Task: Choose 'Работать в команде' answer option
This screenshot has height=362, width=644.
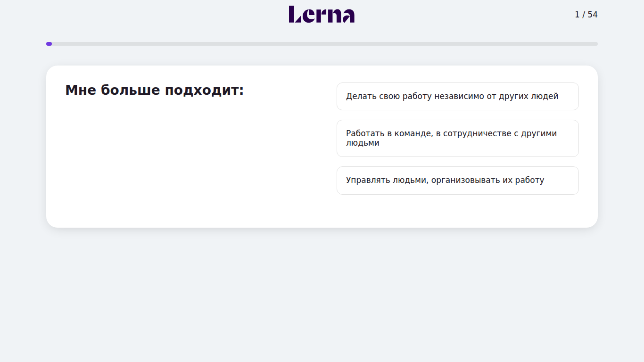Action: point(457,138)
